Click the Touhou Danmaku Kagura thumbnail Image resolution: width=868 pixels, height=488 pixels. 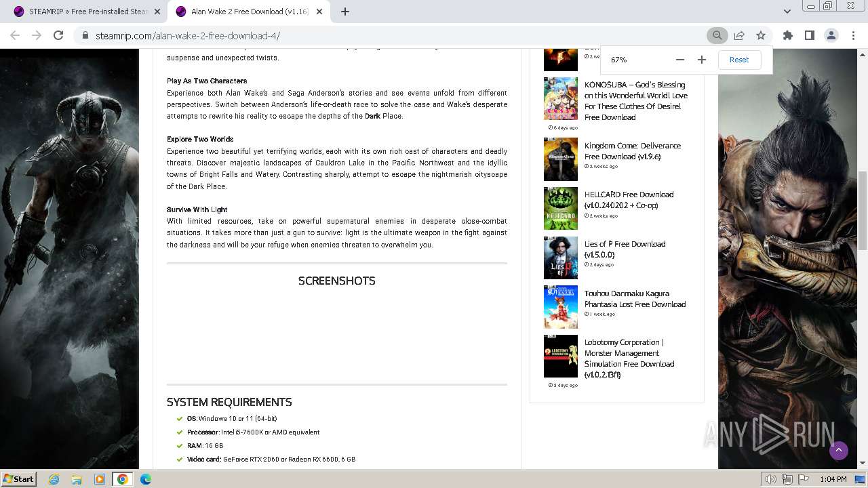(x=561, y=307)
